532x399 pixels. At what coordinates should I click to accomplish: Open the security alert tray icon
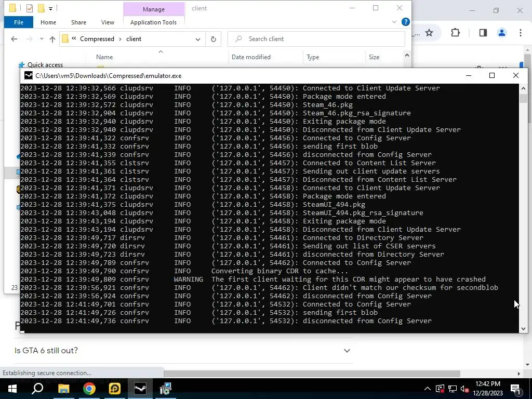pos(440,389)
